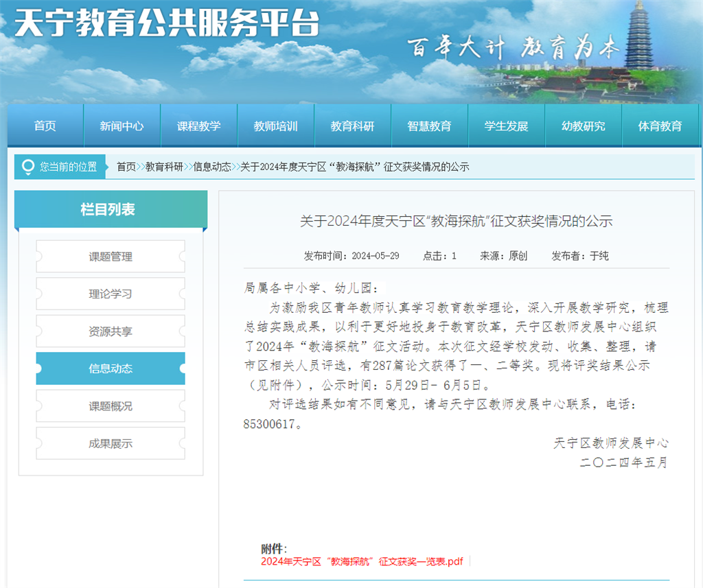Go to 课程教学 in the navigation bar
The width and height of the screenshot is (703, 588).
198,126
